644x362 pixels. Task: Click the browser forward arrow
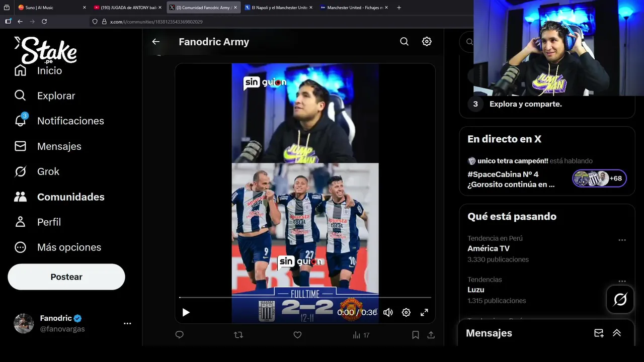[x=32, y=22]
